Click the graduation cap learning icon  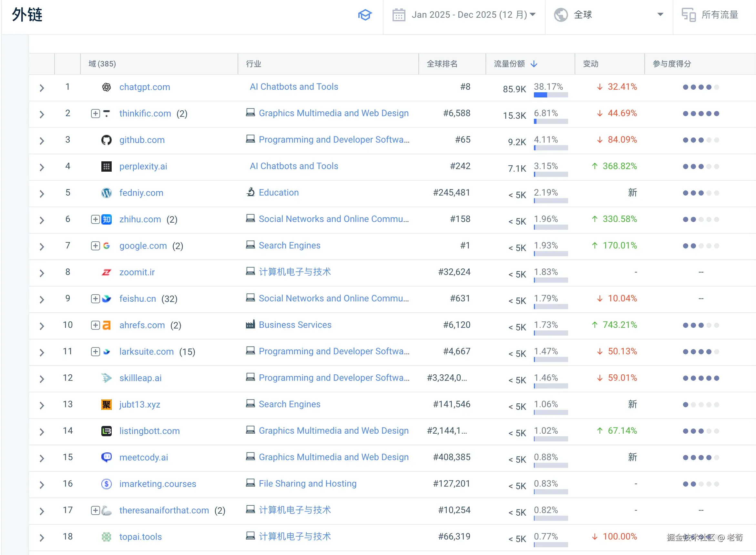pos(364,15)
